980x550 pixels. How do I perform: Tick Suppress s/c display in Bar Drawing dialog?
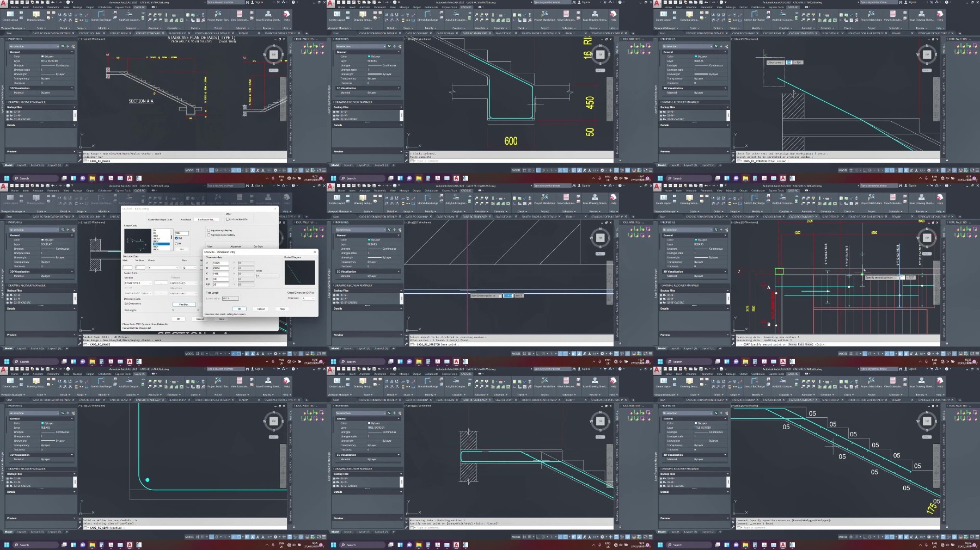(209, 230)
